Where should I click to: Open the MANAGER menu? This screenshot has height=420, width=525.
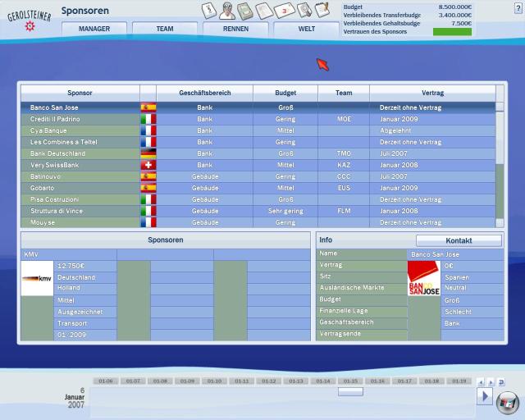[x=94, y=29]
